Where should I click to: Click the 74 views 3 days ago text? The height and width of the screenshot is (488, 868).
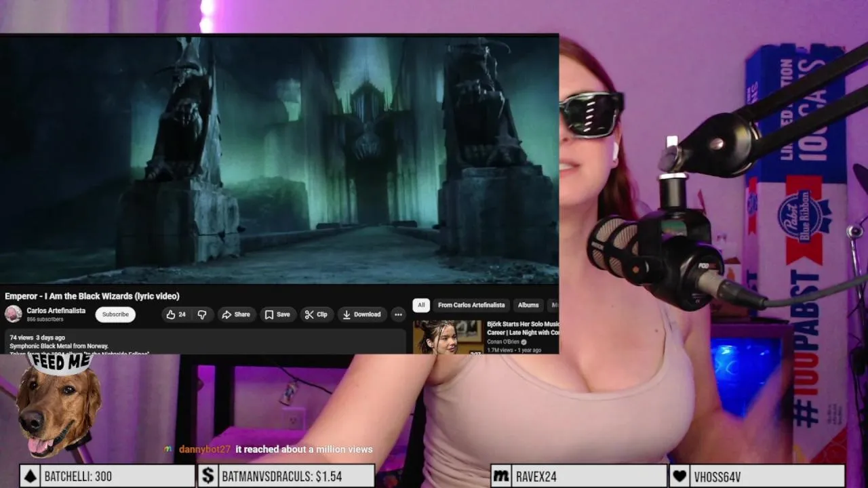pyautogui.click(x=37, y=338)
